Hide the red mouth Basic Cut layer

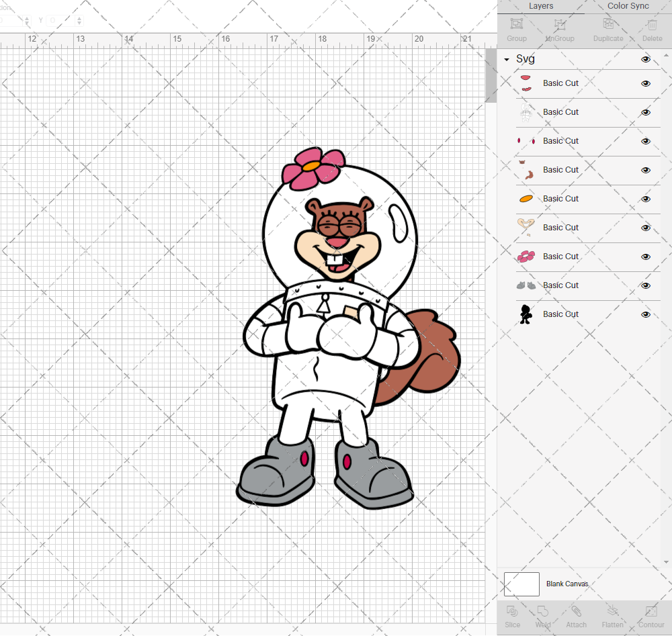pos(645,83)
